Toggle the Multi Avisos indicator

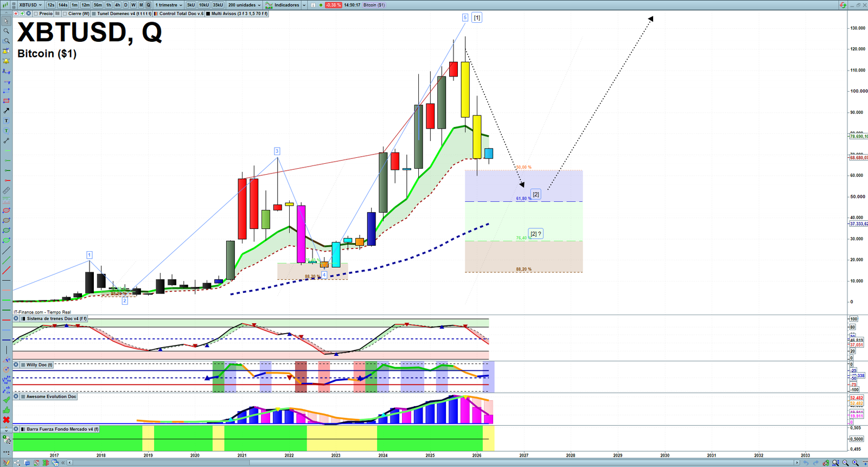[x=208, y=14]
